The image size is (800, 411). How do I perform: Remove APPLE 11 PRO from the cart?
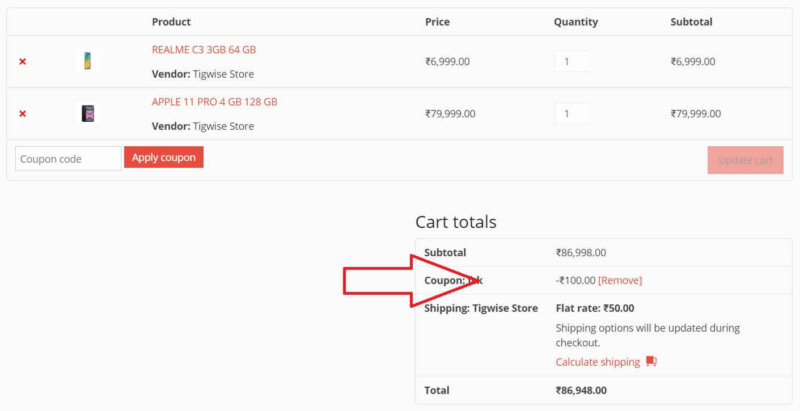point(23,113)
